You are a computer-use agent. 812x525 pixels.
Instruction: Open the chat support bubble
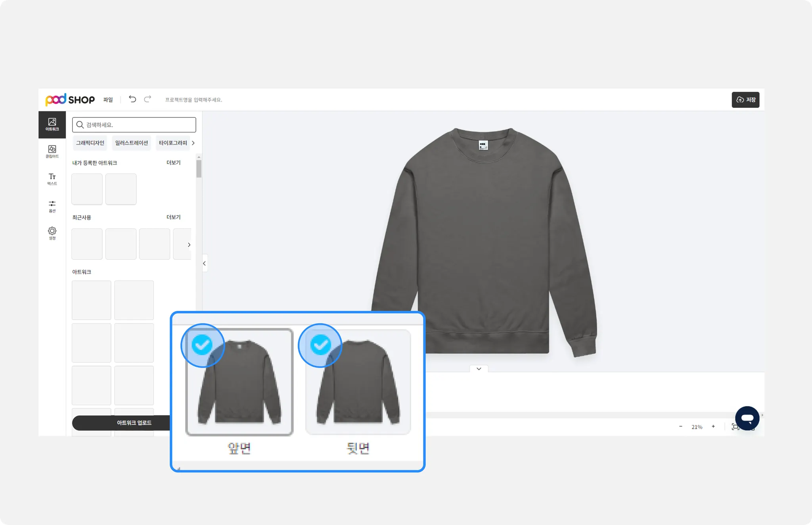click(747, 418)
